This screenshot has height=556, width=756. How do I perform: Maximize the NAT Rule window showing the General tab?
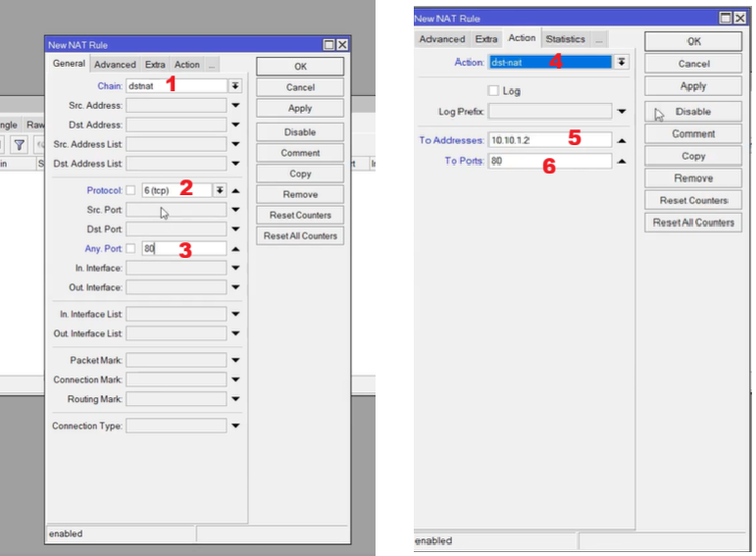(329, 45)
